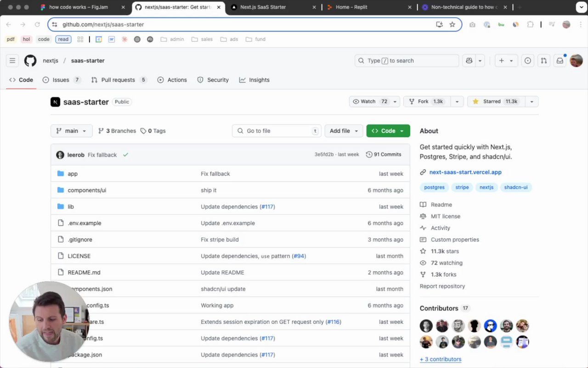588x368 pixels.
Task: Install app icon in address bar
Action: 439,24
